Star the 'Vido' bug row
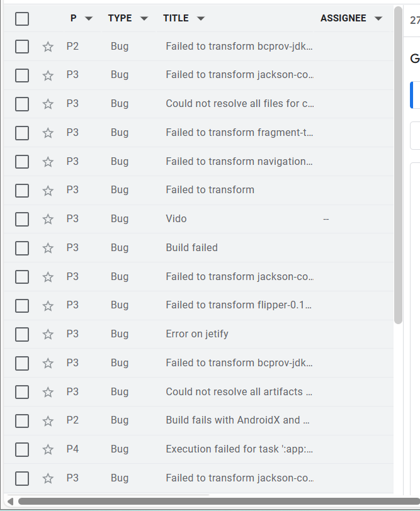This screenshot has height=511, width=420. (x=48, y=219)
